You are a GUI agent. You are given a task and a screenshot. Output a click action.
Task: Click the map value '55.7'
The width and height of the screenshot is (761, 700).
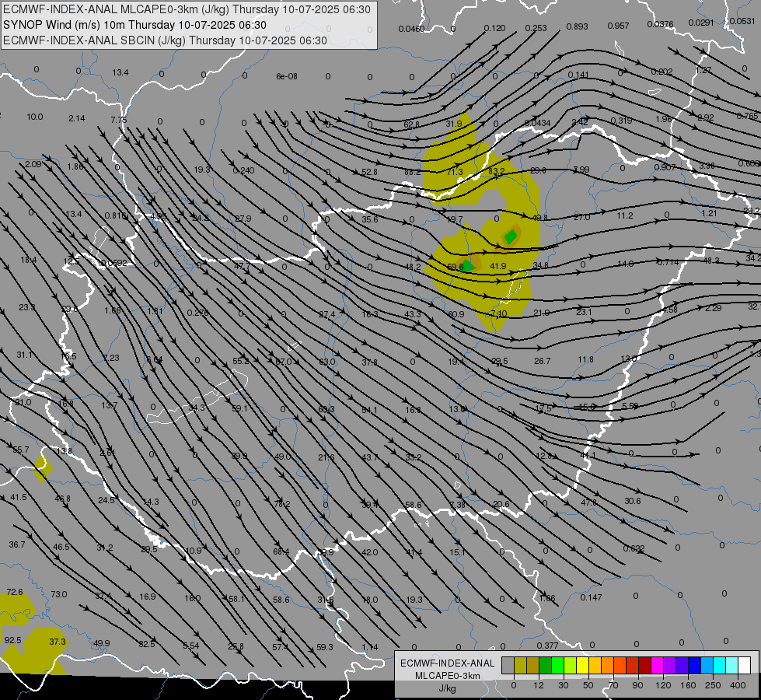21,450
